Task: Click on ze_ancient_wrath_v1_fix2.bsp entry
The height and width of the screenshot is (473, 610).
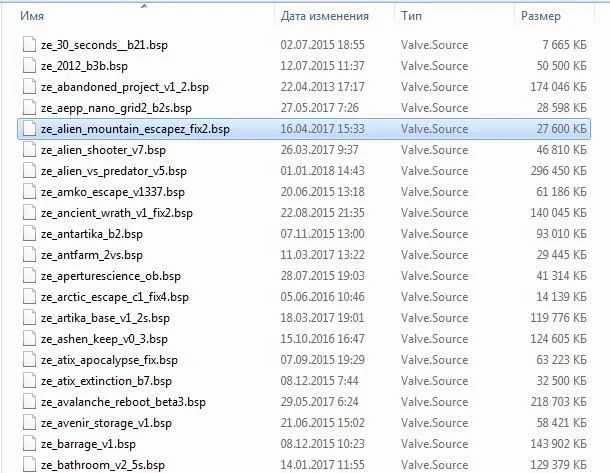Action: 116,213
